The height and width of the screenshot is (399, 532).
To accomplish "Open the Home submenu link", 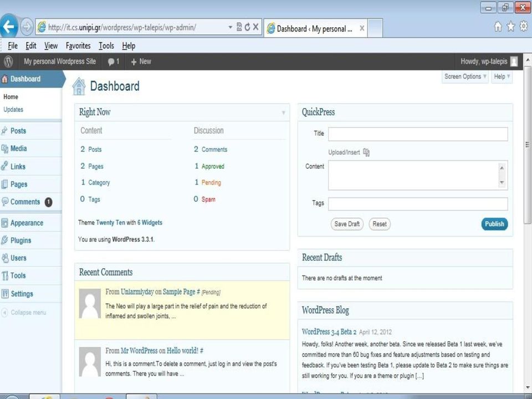I will point(11,96).
